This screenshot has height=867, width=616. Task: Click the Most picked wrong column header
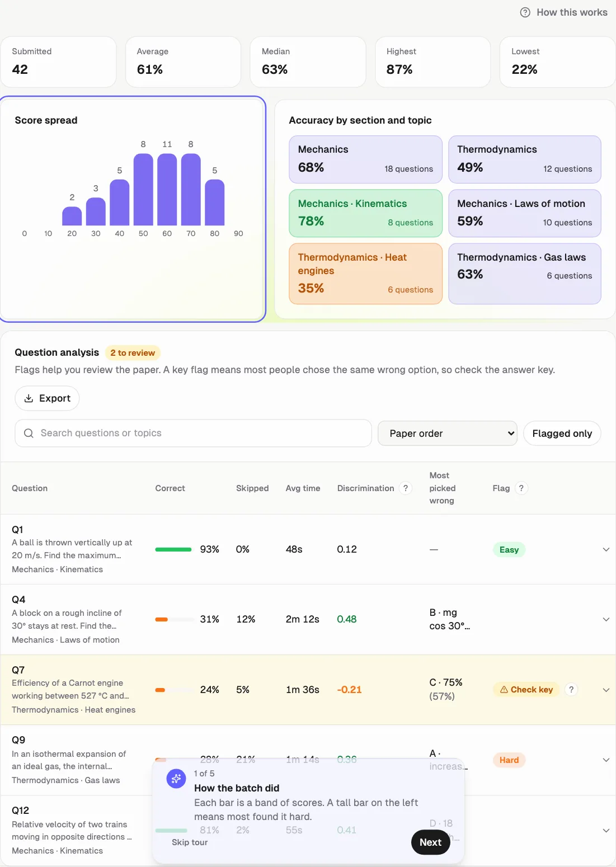tap(443, 488)
